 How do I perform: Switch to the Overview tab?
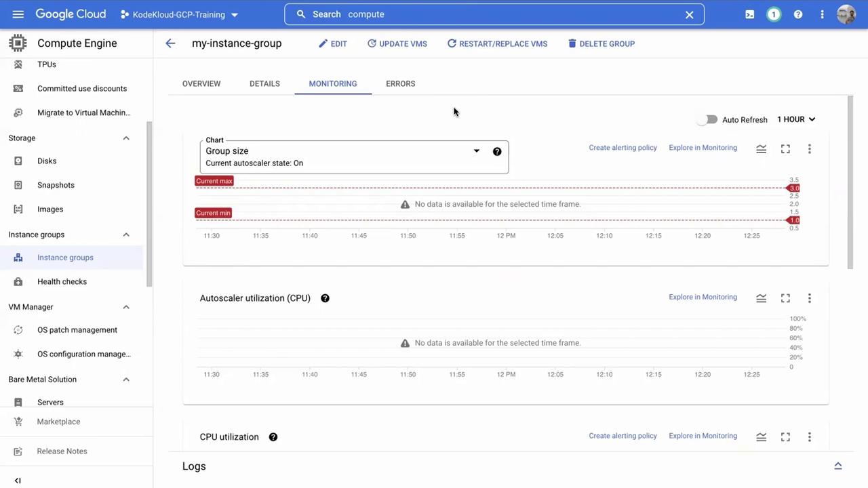coord(201,83)
